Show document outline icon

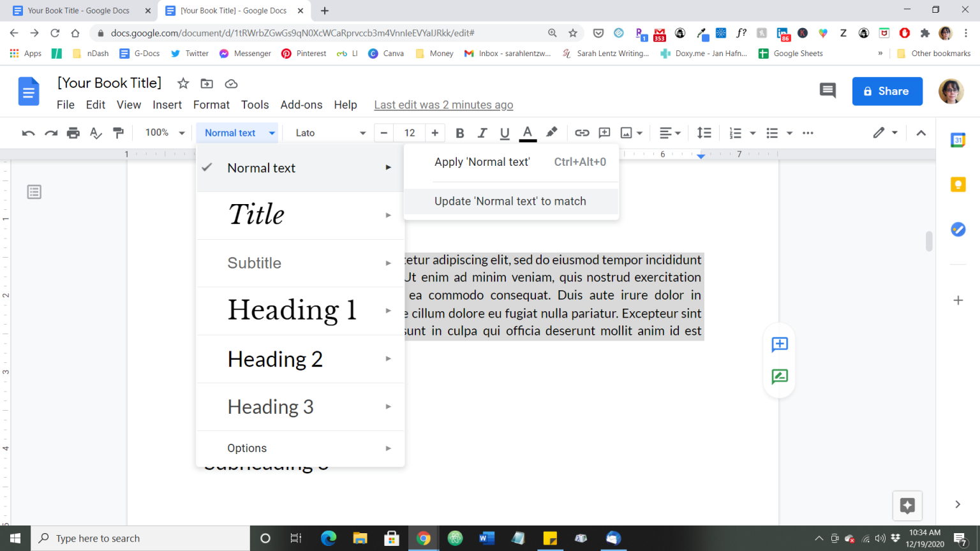(x=34, y=192)
